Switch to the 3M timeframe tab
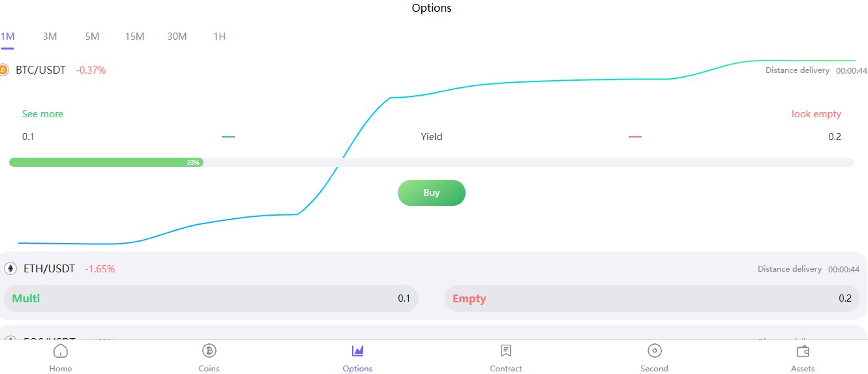This screenshot has height=374, width=868. 50,36
